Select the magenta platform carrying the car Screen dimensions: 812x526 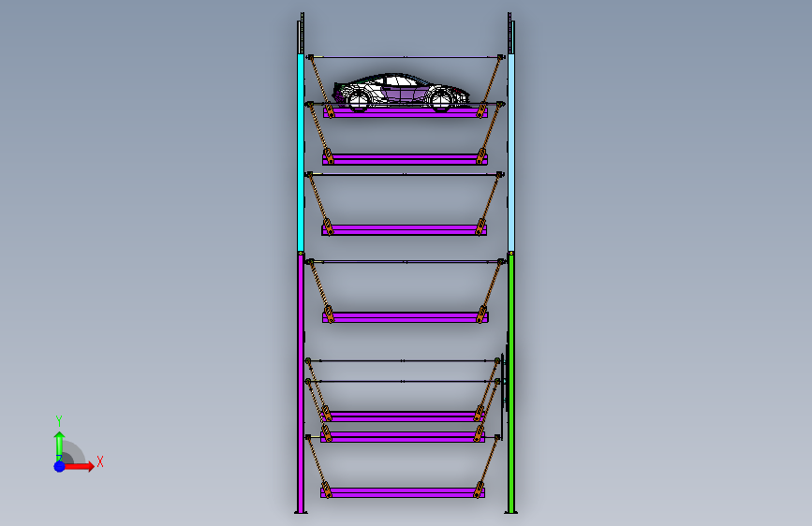pyautogui.click(x=406, y=112)
